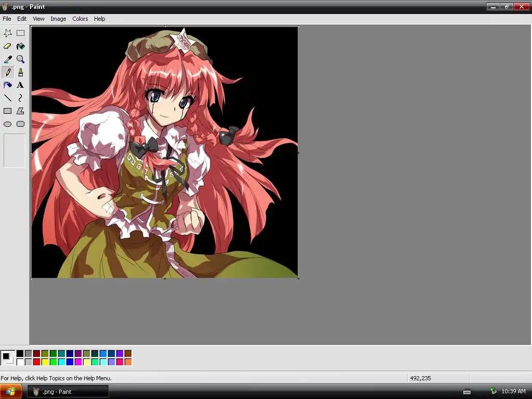The image size is (532, 399).
Task: Open the Edit menu
Action: click(x=22, y=19)
